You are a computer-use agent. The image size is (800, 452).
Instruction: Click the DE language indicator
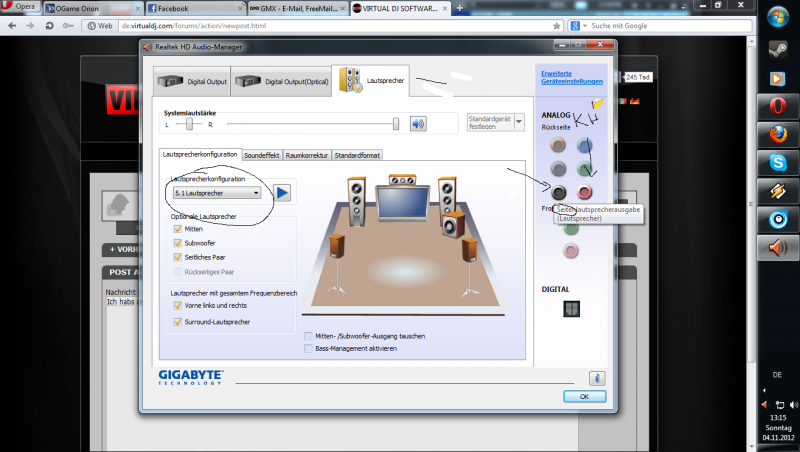click(x=777, y=374)
